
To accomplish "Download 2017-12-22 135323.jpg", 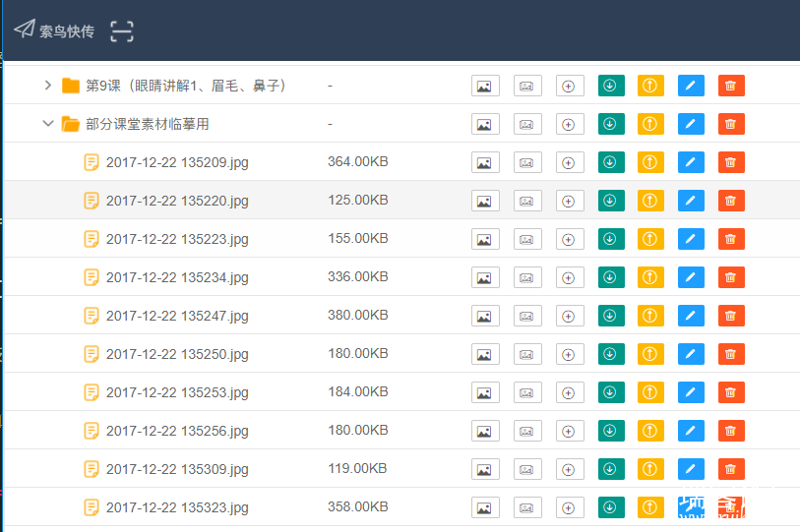I will point(611,507).
